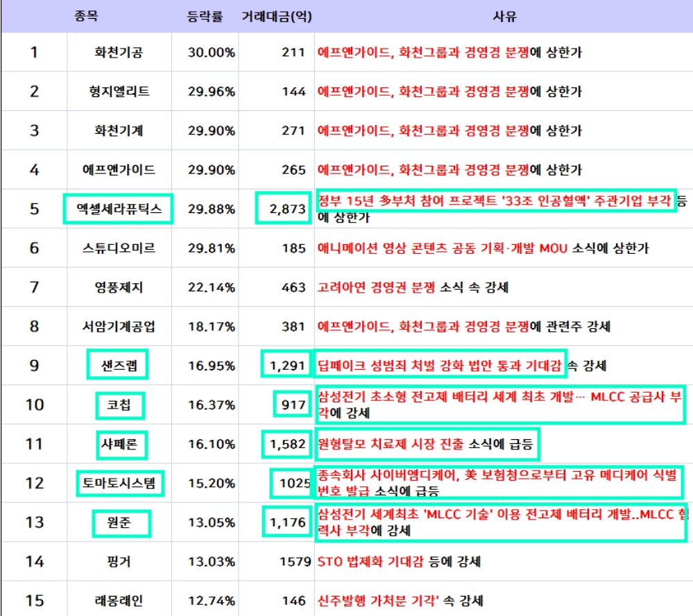The image size is (693, 616).
Task: Click the 1579 trading value cell
Action: click(x=296, y=562)
